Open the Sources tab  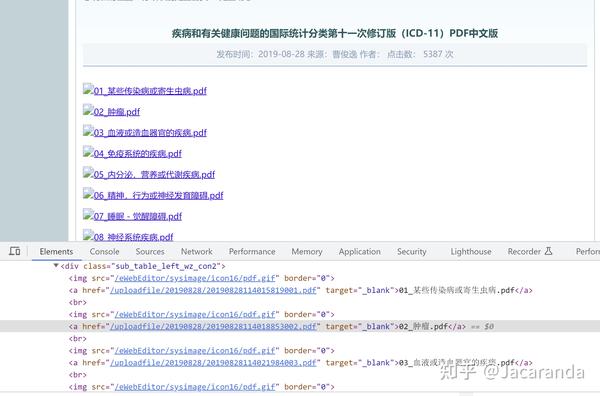tap(150, 251)
